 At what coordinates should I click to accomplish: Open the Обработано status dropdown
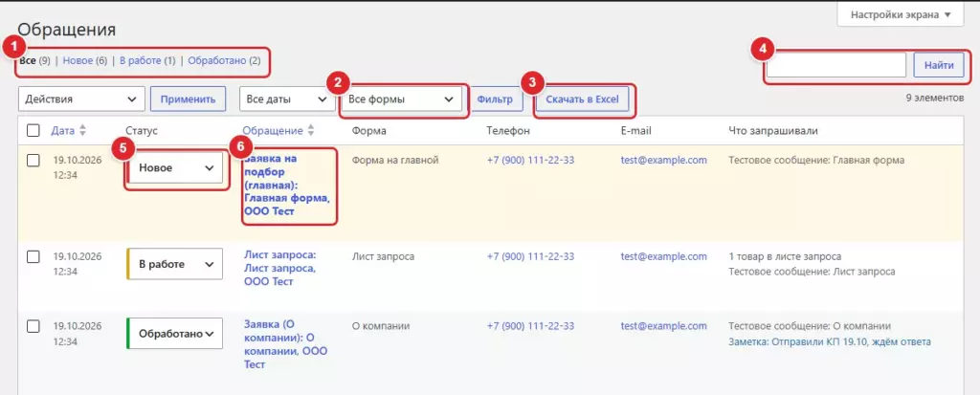point(175,333)
